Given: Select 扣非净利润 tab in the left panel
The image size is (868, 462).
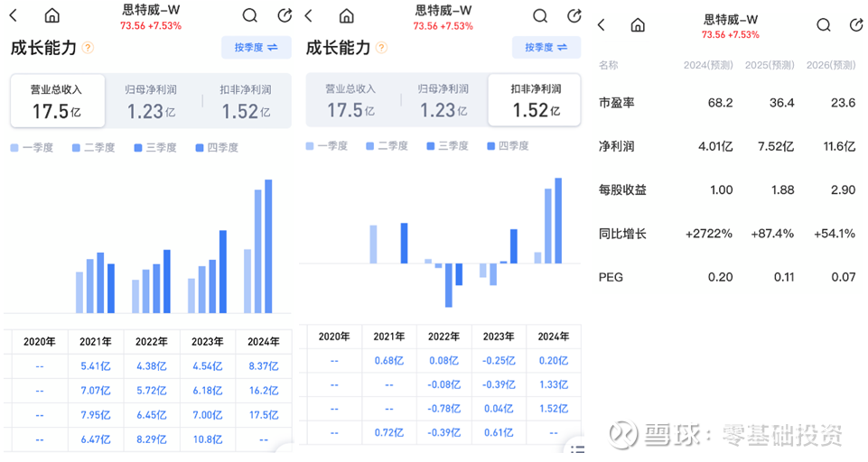Looking at the screenshot, I should click(x=246, y=101).
